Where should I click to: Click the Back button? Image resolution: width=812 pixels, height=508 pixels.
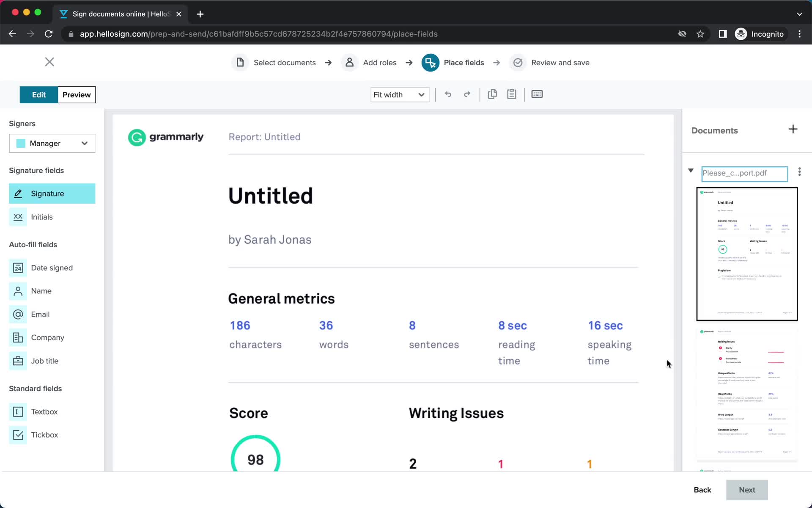click(x=702, y=490)
